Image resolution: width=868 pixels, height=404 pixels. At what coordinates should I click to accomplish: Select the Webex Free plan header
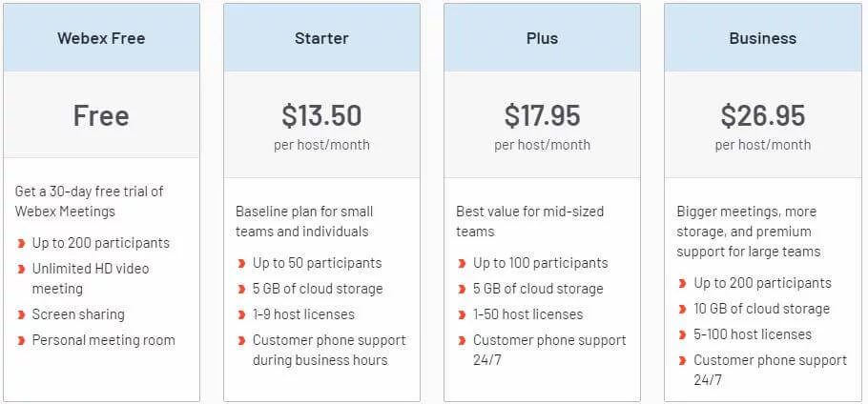coord(101,39)
